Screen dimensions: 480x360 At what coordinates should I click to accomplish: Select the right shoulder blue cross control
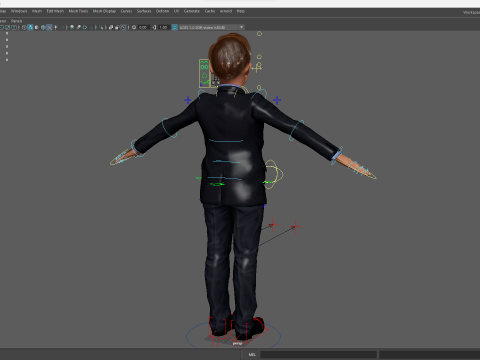(277, 100)
